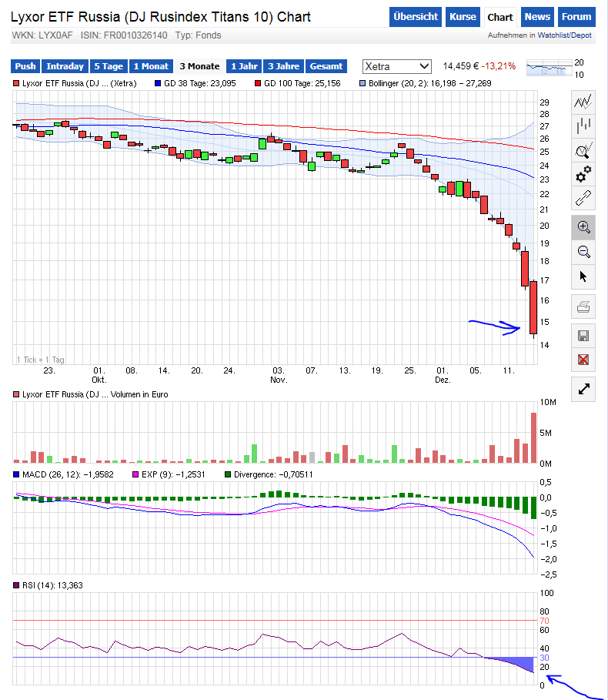Select Intraday timeframe
This screenshot has height=700, width=608.
tap(65, 66)
